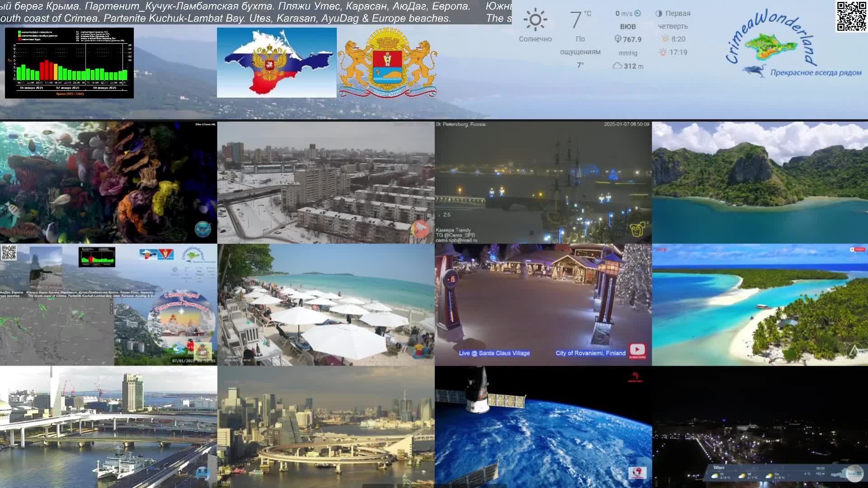Viewport: 868px width, 488px height.
Task: Open the geomagnetic Kp index chart
Action: pyautogui.click(x=69, y=63)
